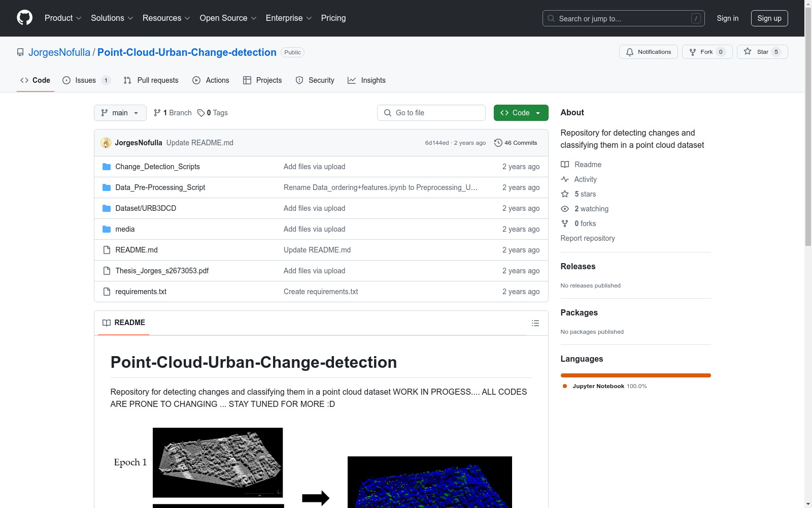Open the Releases section heading
This screenshot has width=812, height=508.
click(x=578, y=267)
